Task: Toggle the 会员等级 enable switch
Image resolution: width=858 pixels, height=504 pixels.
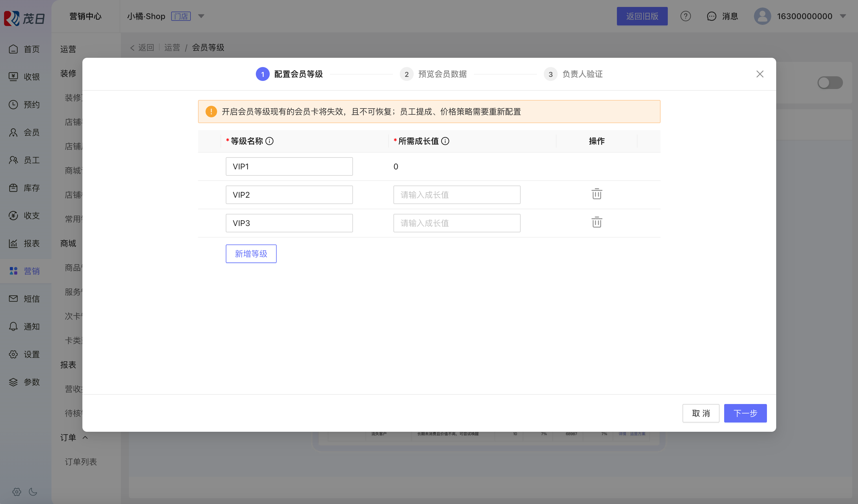Action: (x=830, y=83)
